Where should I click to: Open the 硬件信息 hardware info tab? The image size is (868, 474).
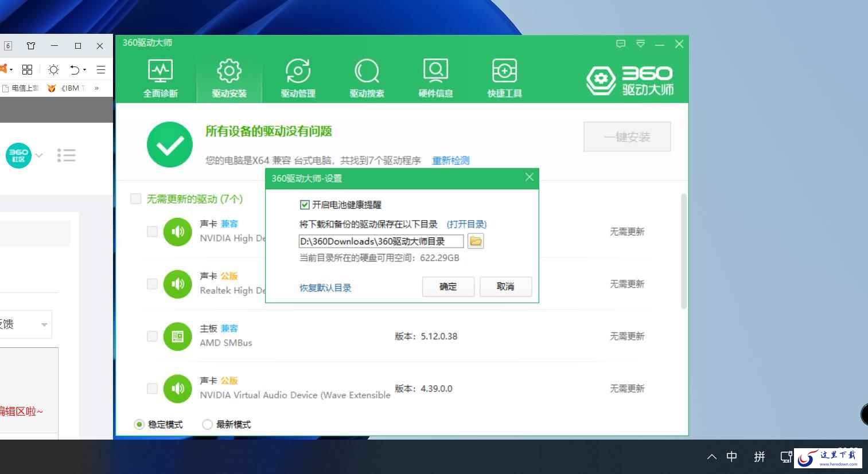[436, 78]
